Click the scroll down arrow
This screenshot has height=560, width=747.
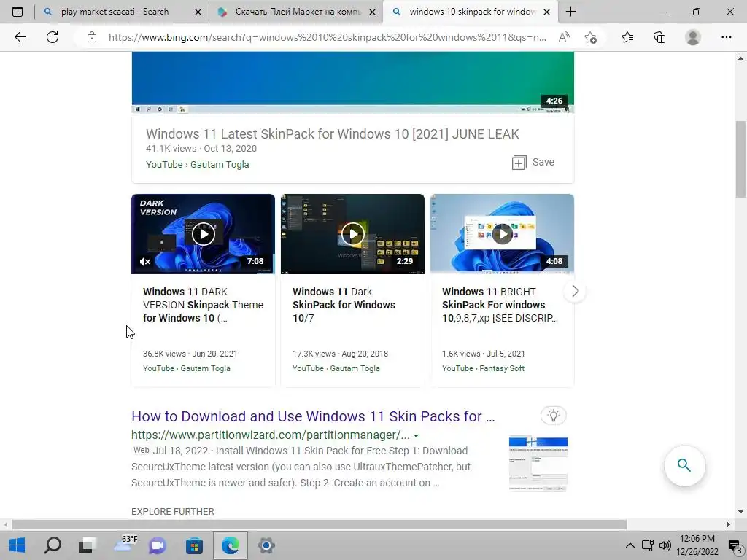tap(740, 512)
